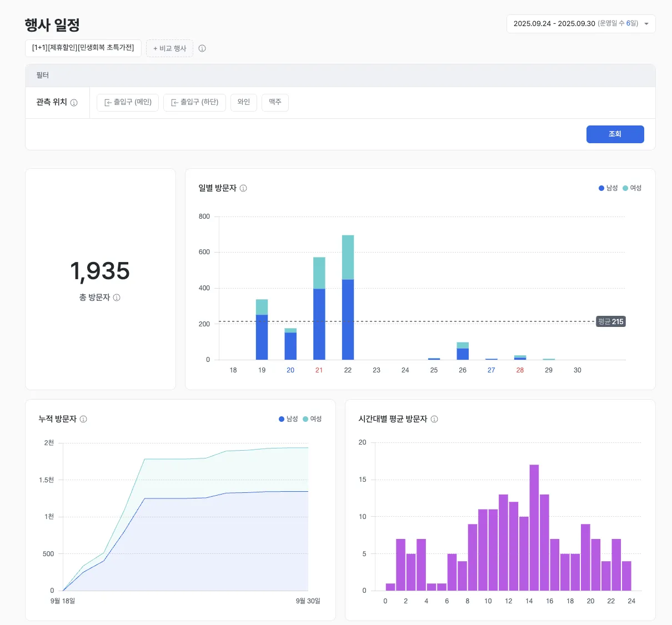The width and height of the screenshot is (672, 625).
Task: Toggle the 출입구 (하단) filter chip
Action: coord(194,102)
